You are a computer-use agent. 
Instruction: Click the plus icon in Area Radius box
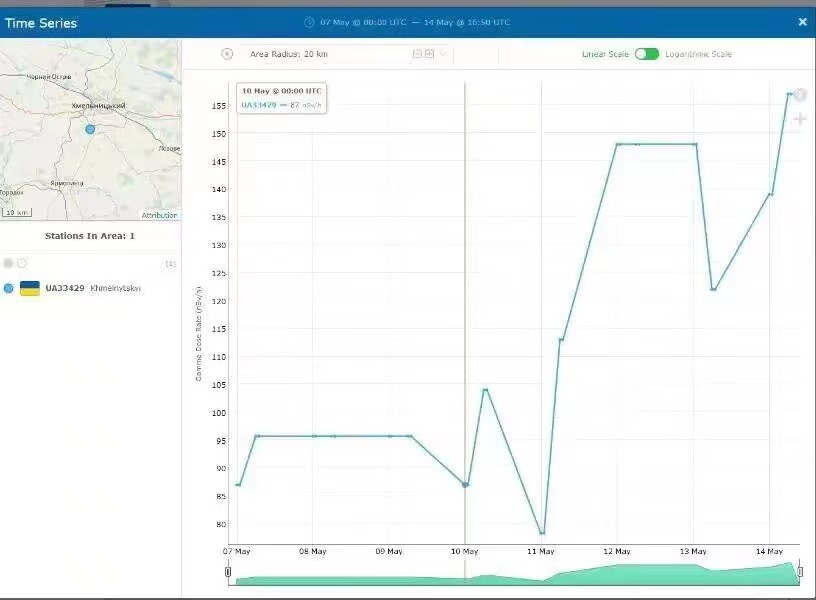429,54
